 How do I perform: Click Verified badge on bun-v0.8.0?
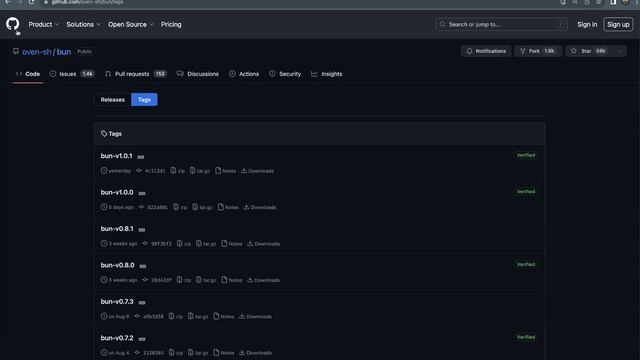526,264
